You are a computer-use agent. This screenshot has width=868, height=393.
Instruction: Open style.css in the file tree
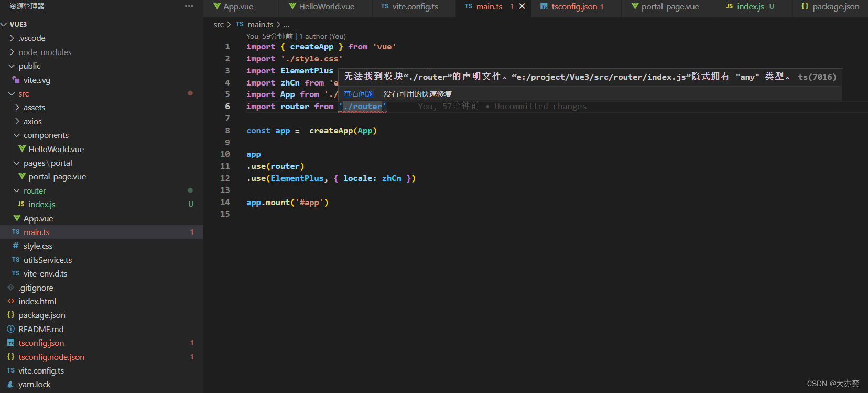coord(102,246)
